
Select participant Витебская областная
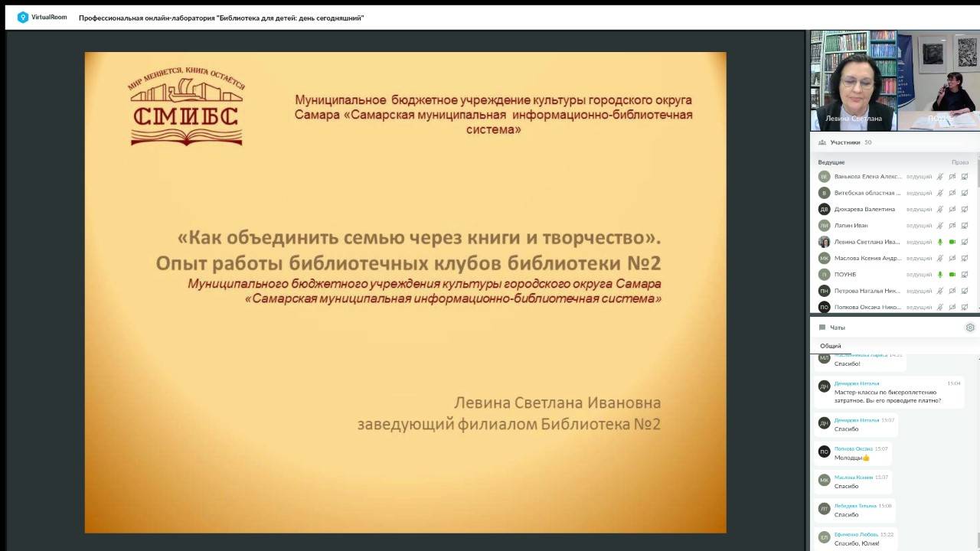coord(867,193)
